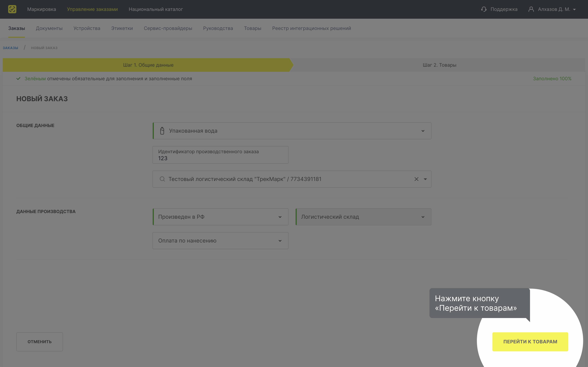The height and width of the screenshot is (367, 588).
Task: Clear the warehouse selection with X
Action: click(x=416, y=179)
